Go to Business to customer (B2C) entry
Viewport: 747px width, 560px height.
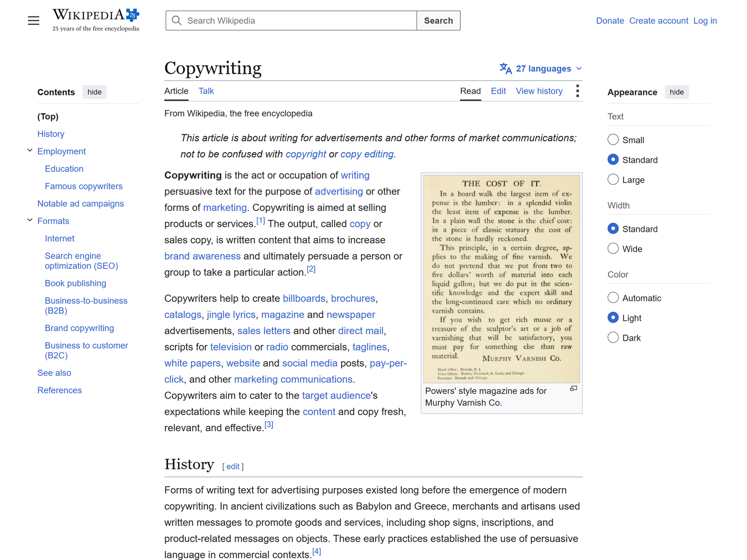point(86,350)
